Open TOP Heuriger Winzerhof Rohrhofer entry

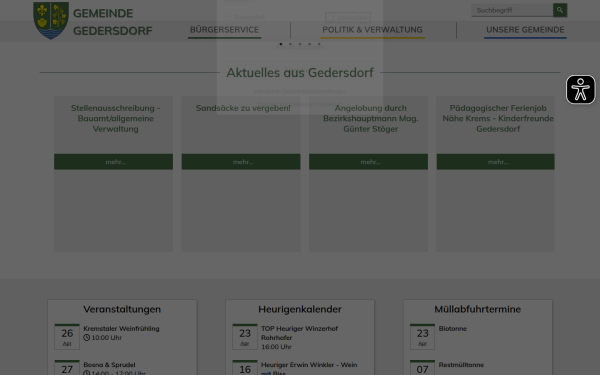[300, 333]
